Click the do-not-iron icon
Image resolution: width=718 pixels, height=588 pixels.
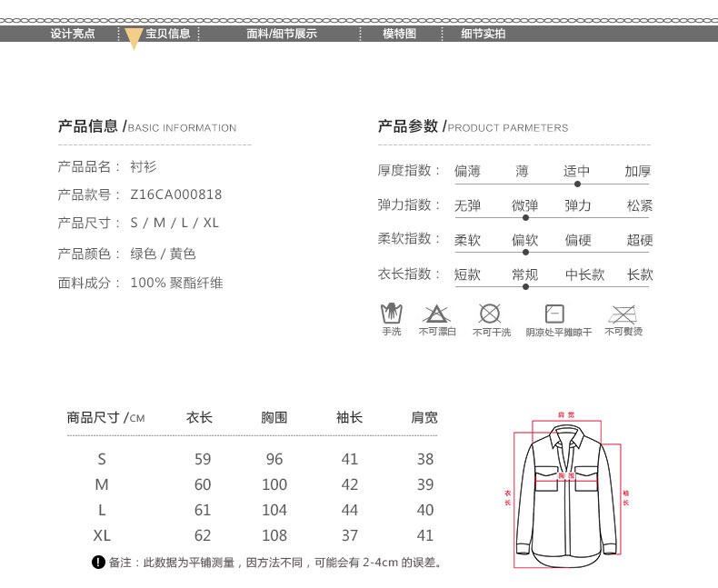click(623, 314)
